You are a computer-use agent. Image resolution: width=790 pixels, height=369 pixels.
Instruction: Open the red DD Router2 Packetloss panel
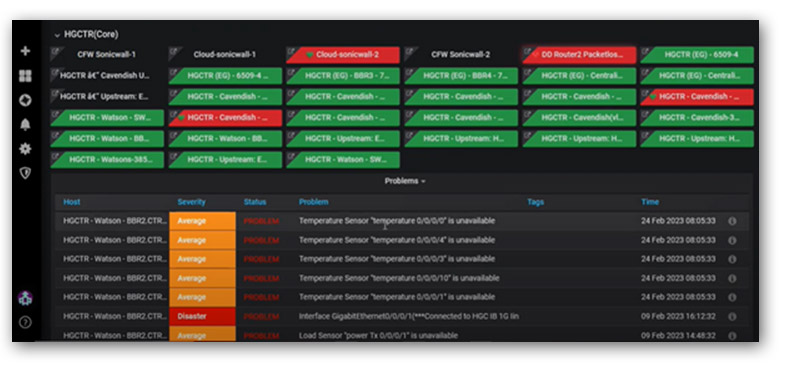[579, 55]
